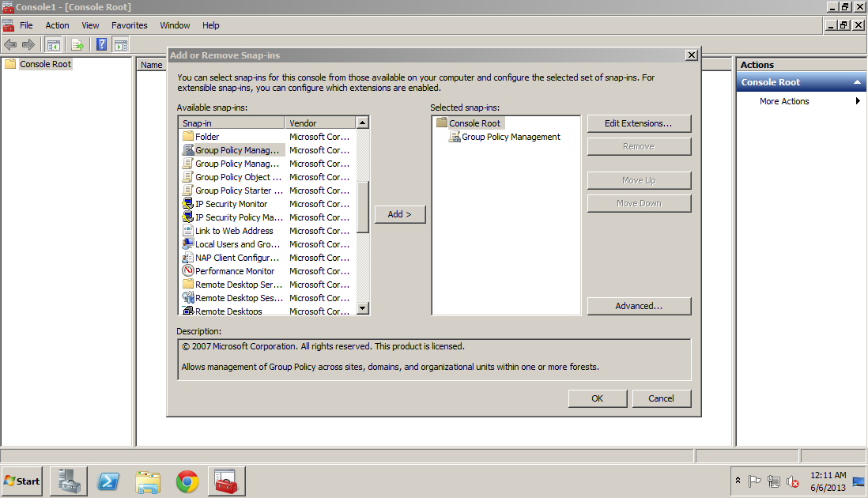868x498 pixels.
Task: Open the Start menu
Action: pos(22,481)
